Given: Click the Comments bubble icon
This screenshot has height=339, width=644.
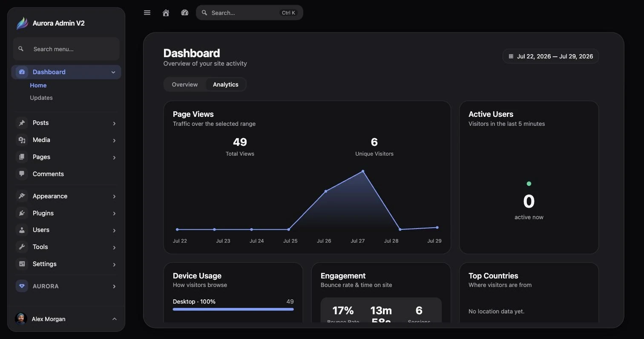Looking at the screenshot, I should (x=22, y=174).
